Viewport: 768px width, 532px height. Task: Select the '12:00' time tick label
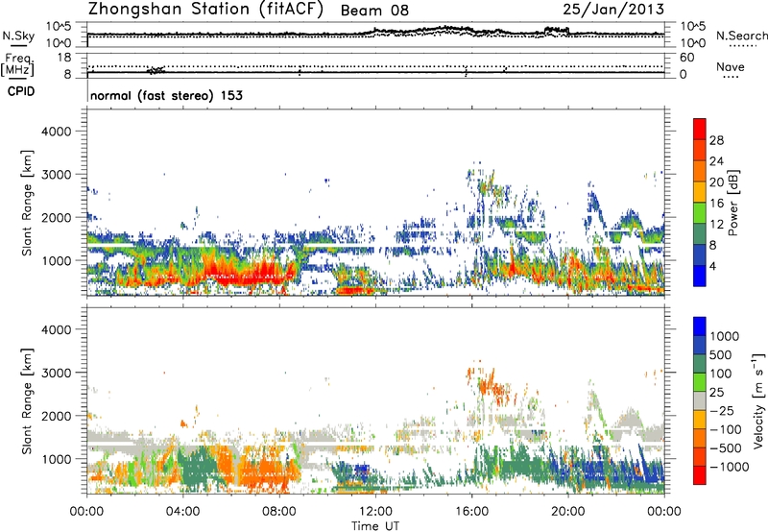[x=375, y=512]
